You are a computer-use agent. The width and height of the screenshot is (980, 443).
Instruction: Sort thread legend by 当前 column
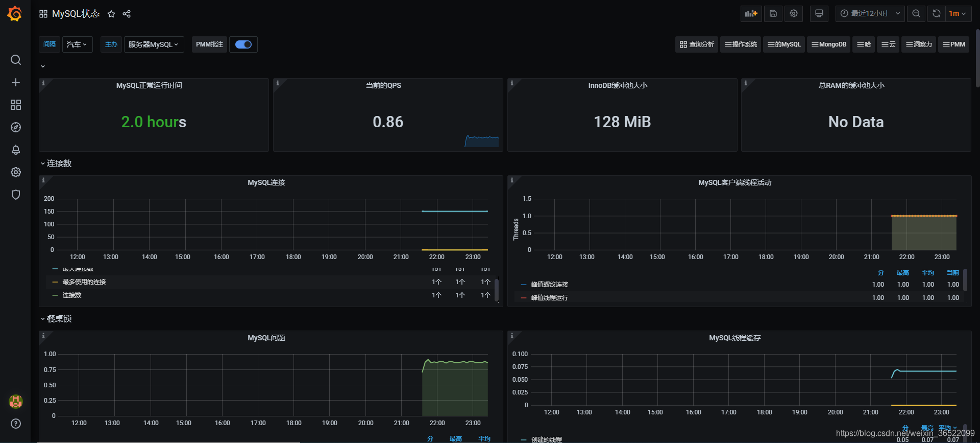click(x=953, y=273)
